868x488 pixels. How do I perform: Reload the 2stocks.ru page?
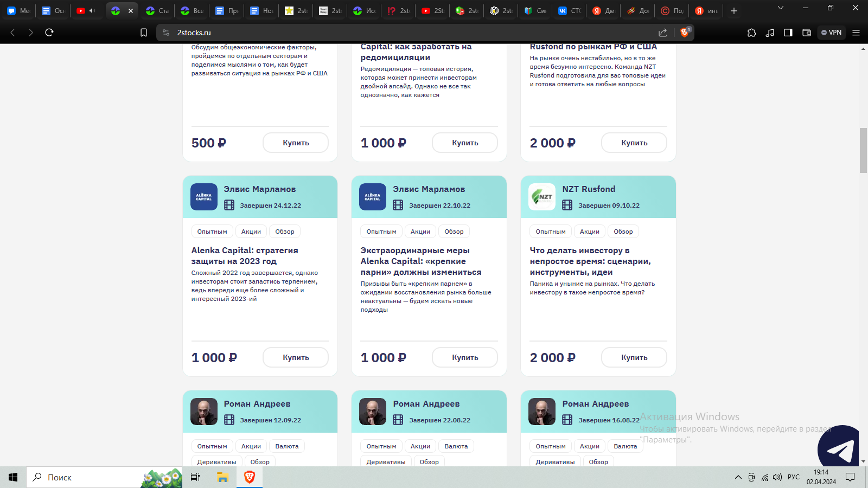(49, 33)
